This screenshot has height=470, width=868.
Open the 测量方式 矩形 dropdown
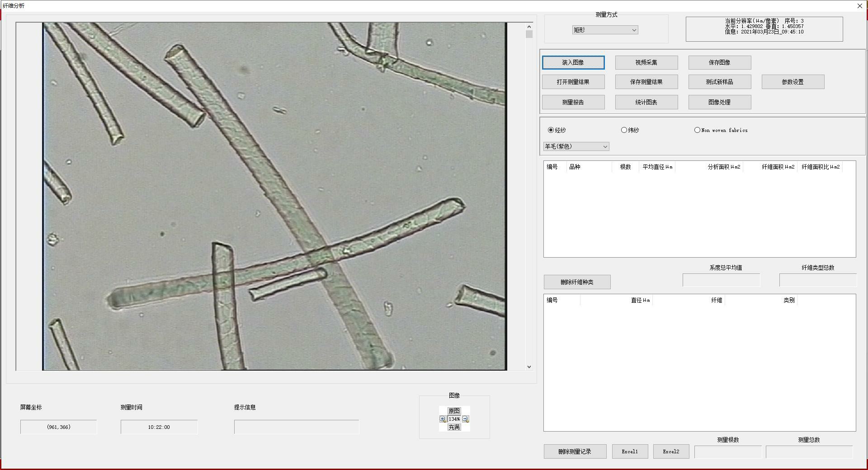pos(605,30)
